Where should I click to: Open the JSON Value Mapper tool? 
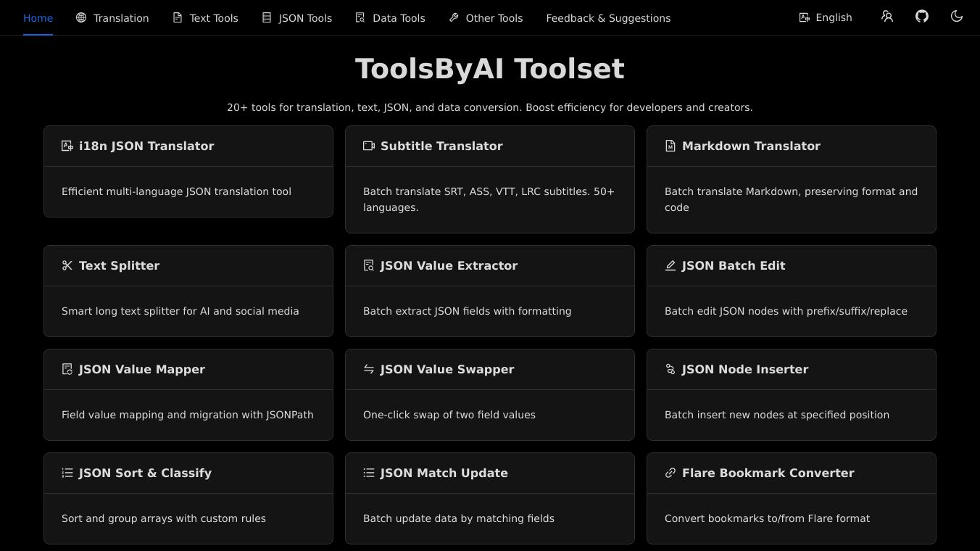188,394
